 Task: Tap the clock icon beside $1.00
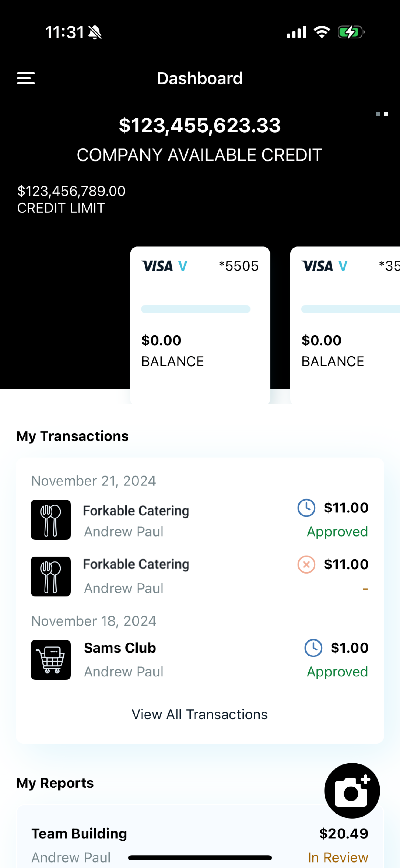tap(313, 648)
